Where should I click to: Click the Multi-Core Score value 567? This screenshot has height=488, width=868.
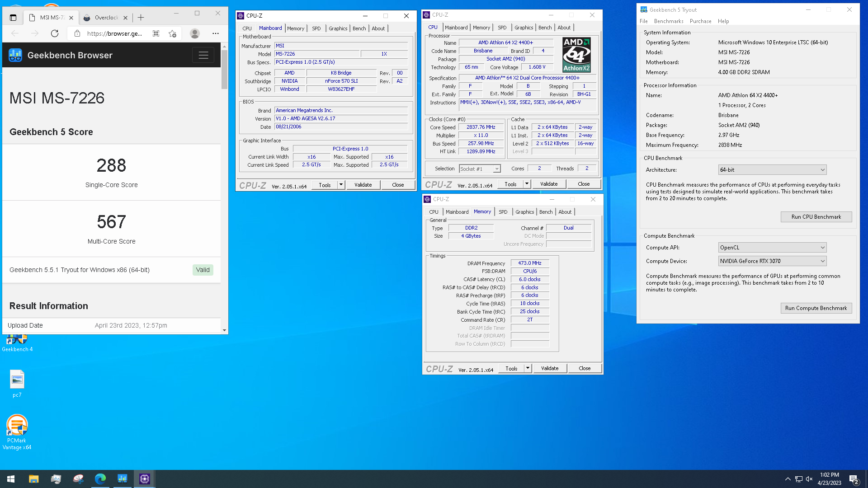click(x=111, y=222)
